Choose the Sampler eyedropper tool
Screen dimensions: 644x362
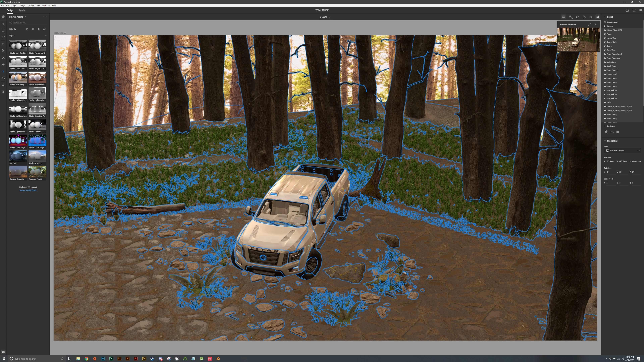click(x=3, y=51)
